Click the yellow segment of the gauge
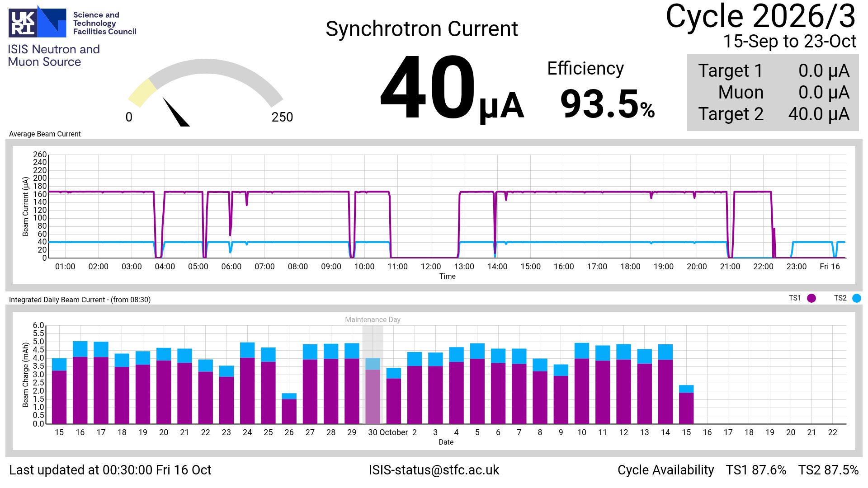 pyautogui.click(x=142, y=93)
